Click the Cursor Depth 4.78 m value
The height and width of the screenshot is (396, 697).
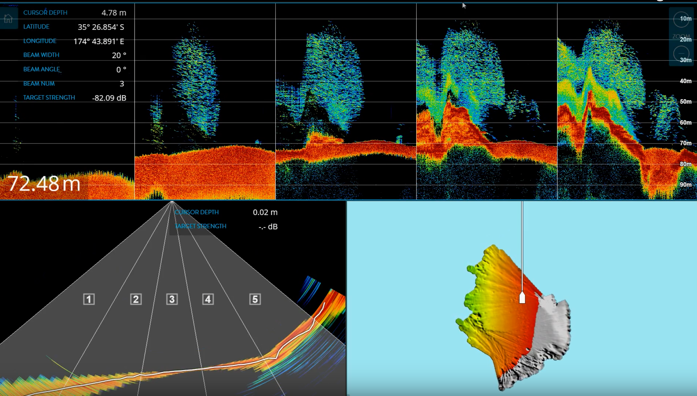[x=113, y=13]
